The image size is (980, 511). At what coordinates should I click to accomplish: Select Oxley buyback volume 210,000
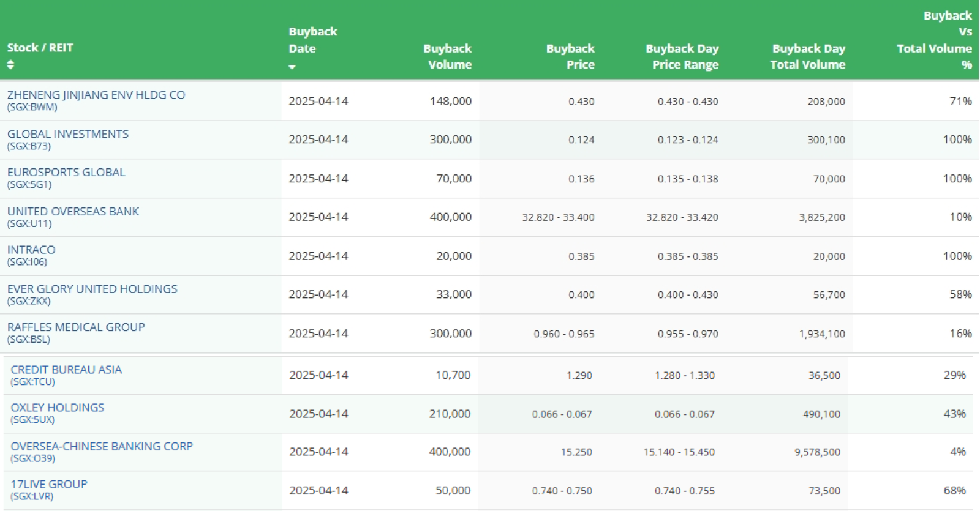450,414
